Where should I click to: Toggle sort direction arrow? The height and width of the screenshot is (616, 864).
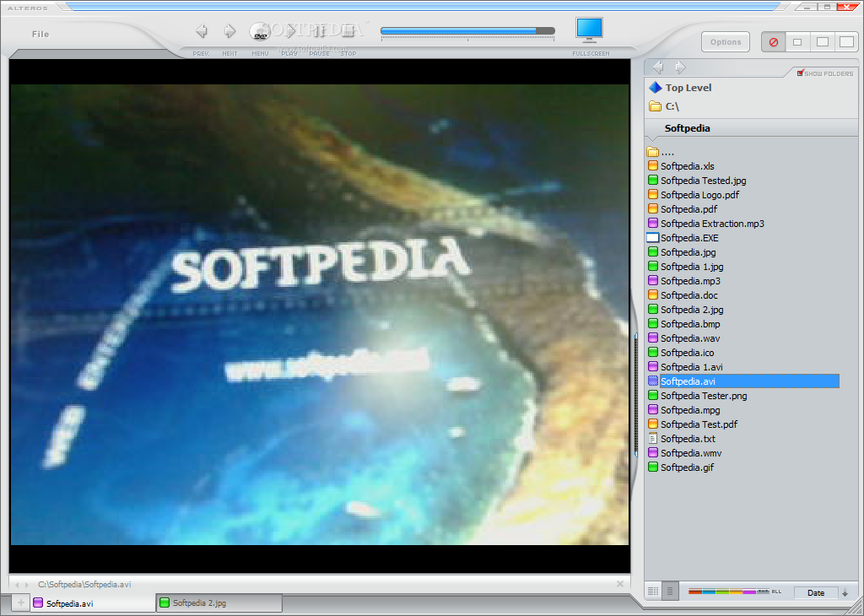(x=845, y=593)
